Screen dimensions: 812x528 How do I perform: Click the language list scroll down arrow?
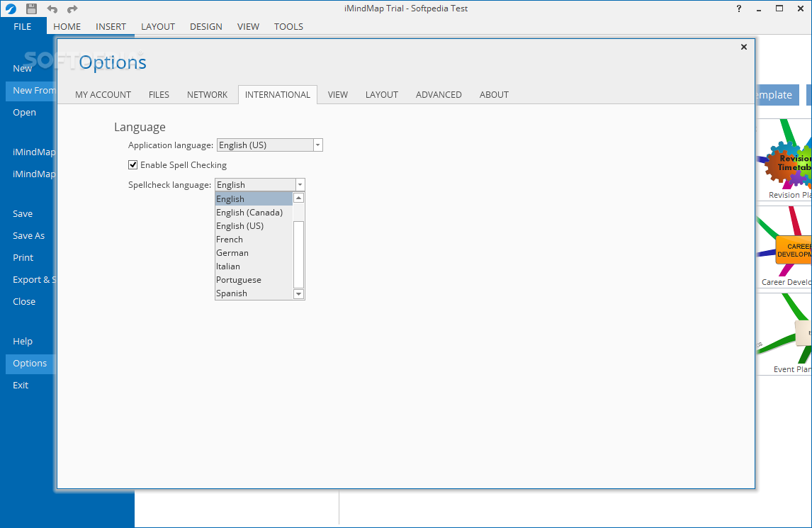point(298,294)
